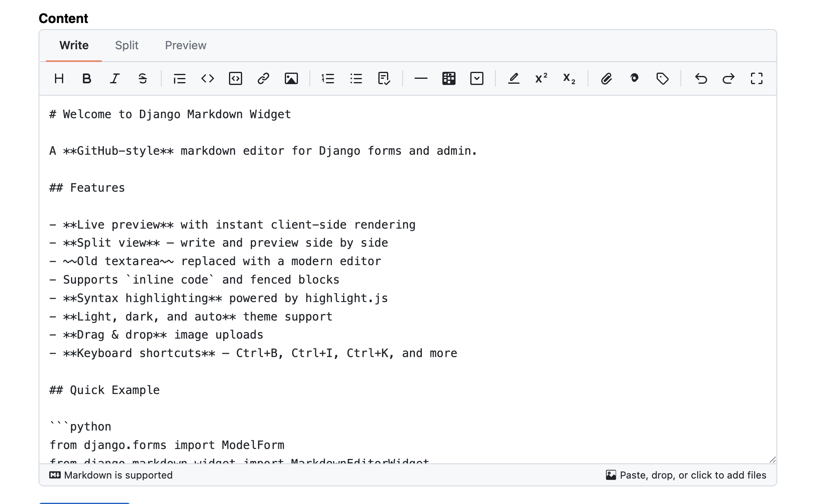Screen dimensions: 815x504
Task: Insert a fenced code block
Action: (x=236, y=78)
